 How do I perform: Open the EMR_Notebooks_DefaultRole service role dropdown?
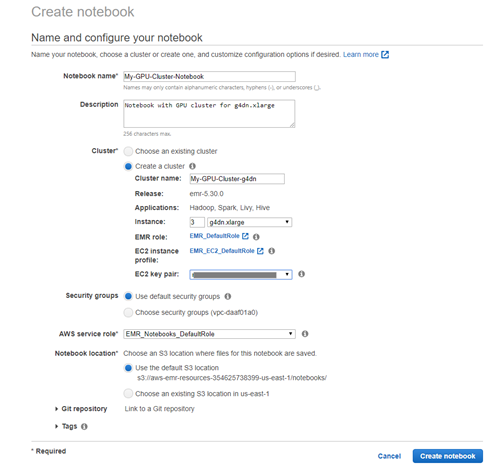point(209,334)
